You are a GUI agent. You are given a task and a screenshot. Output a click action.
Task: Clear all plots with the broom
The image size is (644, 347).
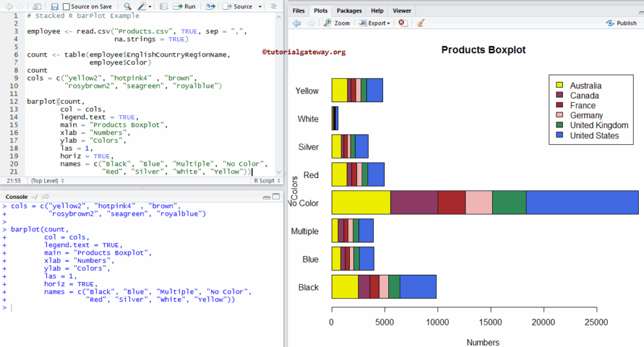click(421, 23)
